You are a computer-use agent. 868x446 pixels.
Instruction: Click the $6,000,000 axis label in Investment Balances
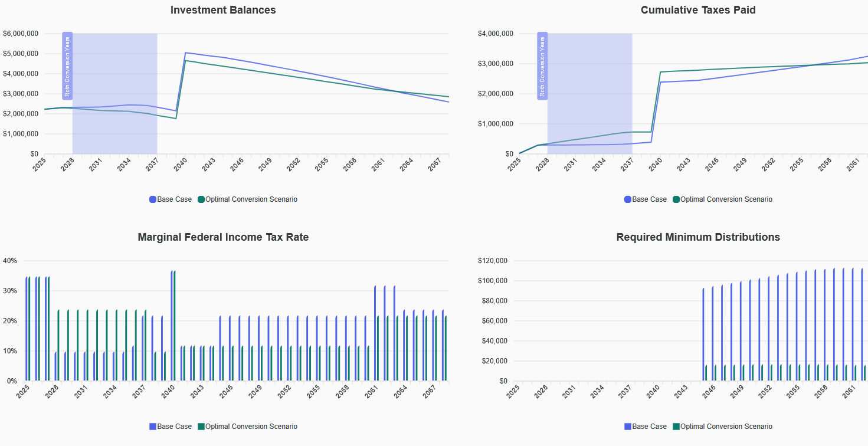[21, 34]
